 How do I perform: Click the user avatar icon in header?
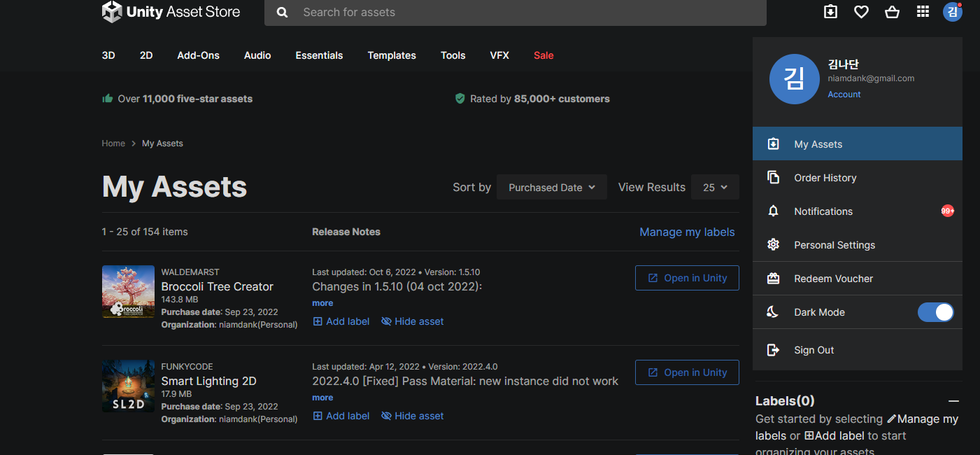point(953,12)
